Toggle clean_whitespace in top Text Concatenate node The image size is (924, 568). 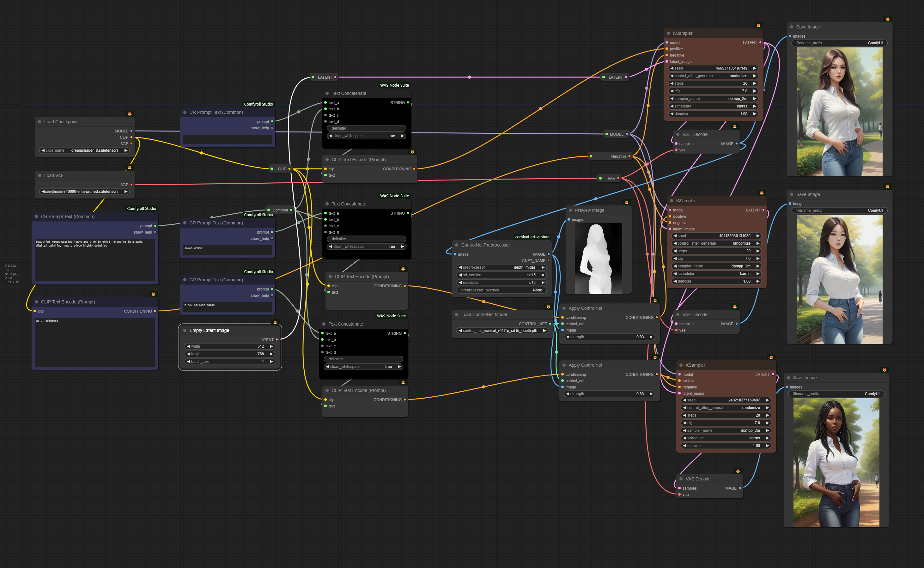click(366, 136)
